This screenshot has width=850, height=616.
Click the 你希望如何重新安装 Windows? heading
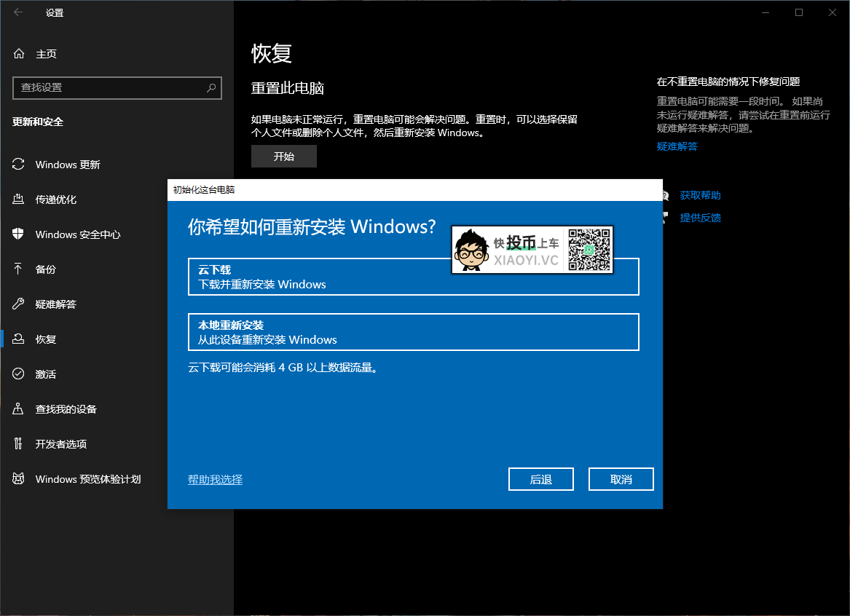point(312,226)
